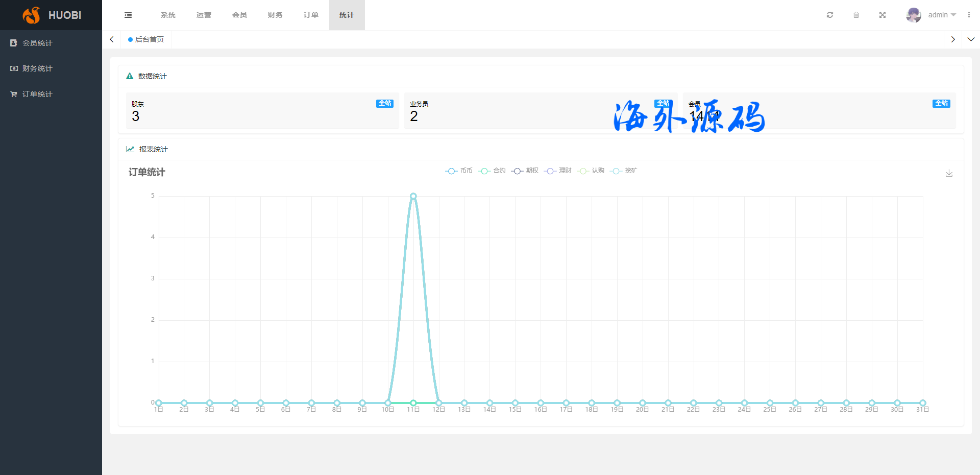Switch to the 后台首页 tab
980x475 pixels.
[146, 39]
